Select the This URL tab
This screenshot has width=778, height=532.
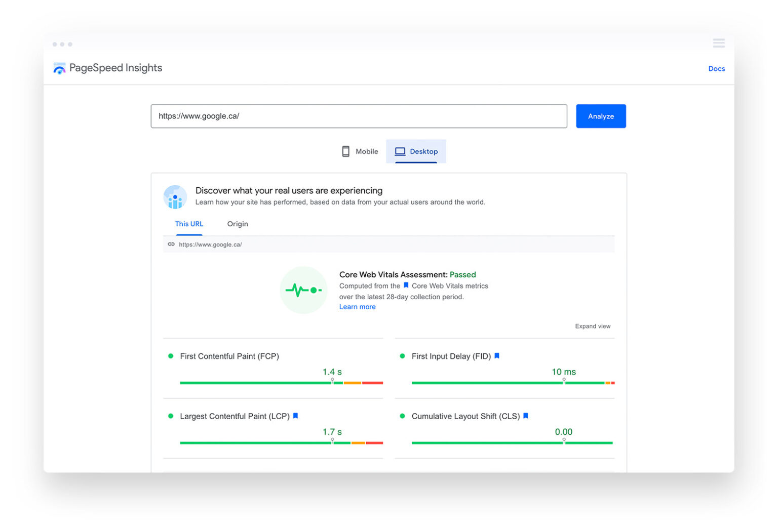[x=189, y=223]
